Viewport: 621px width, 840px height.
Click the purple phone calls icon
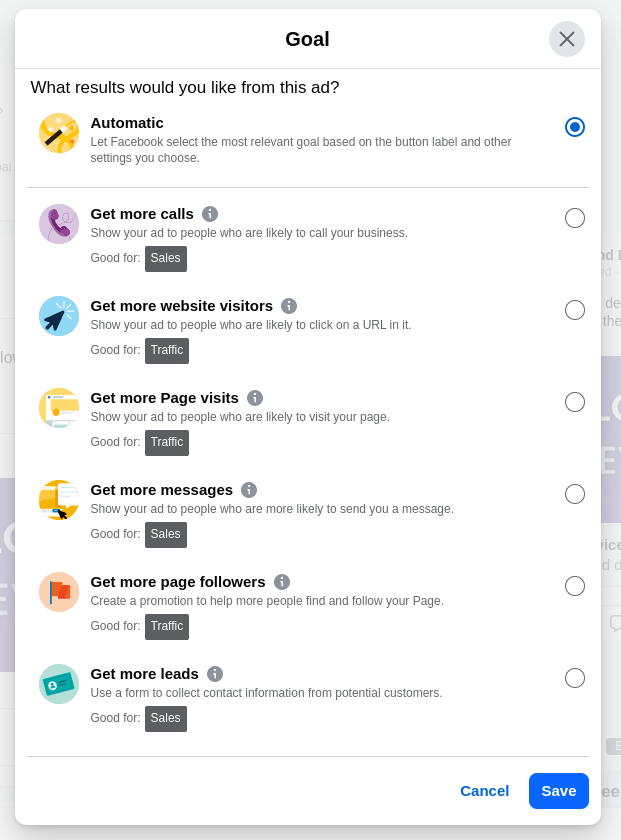tap(59, 224)
